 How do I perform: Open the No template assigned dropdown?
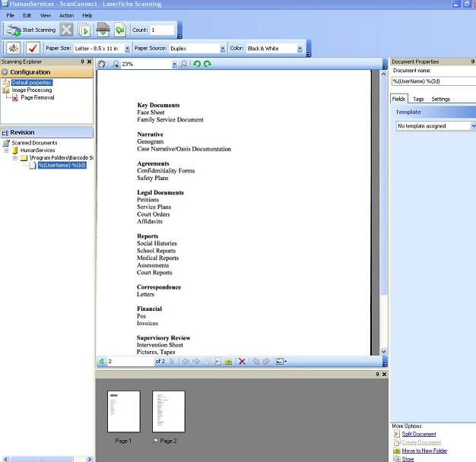coord(436,126)
